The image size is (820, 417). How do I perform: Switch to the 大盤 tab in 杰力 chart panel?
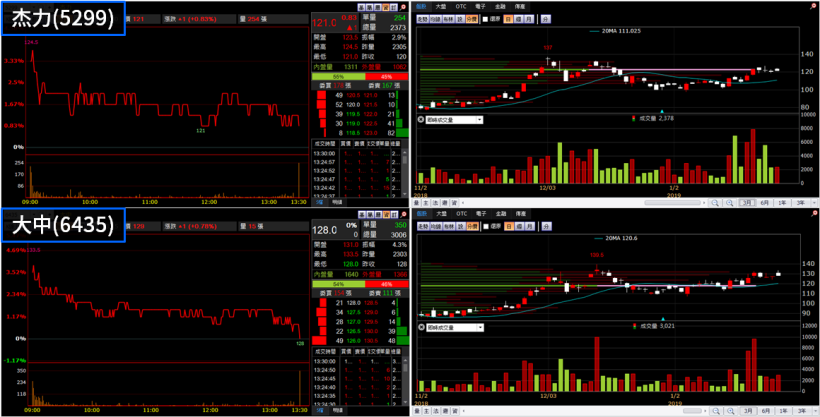441,6
